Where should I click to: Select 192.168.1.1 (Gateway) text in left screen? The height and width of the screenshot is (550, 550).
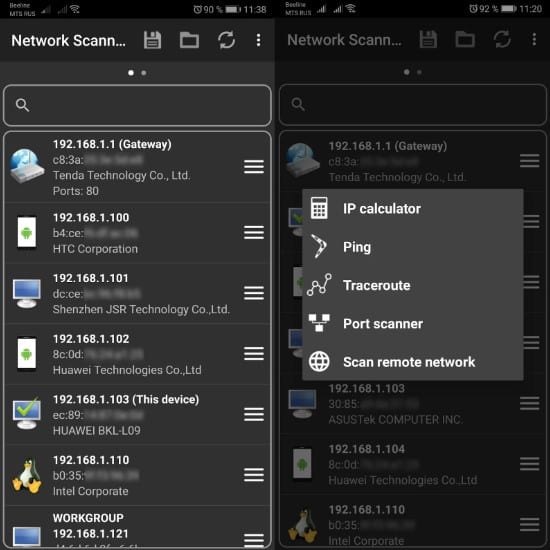pyautogui.click(x=112, y=144)
